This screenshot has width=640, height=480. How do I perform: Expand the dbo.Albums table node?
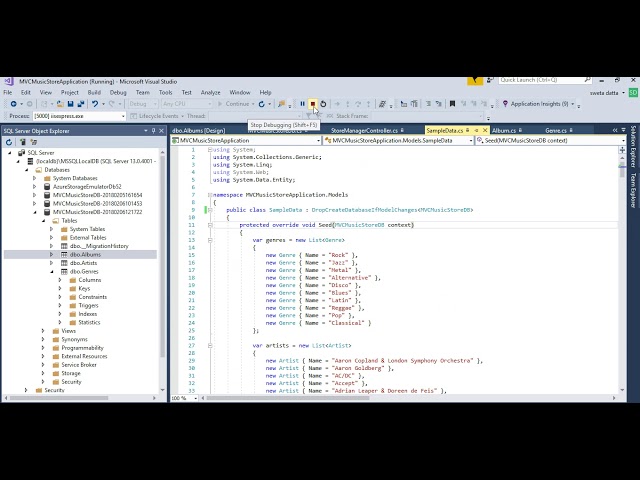click(51, 255)
